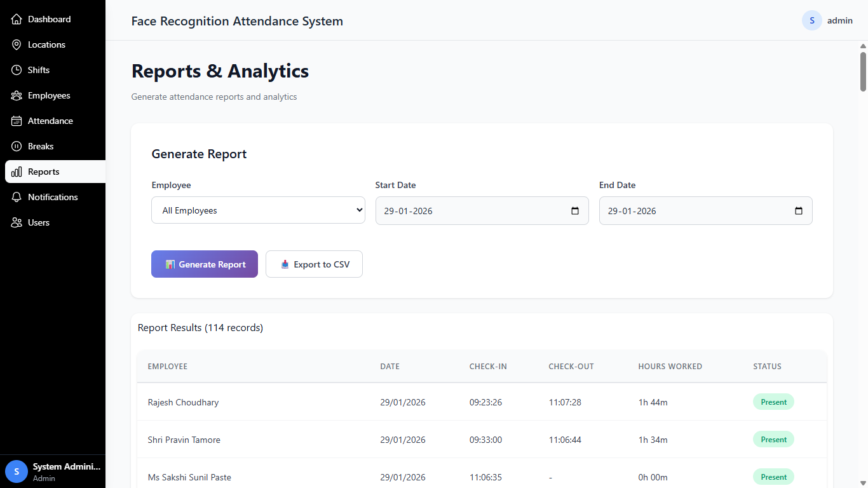Screen dimensions: 868x488
Task: Open the End Date calendar picker
Action: 798,210
